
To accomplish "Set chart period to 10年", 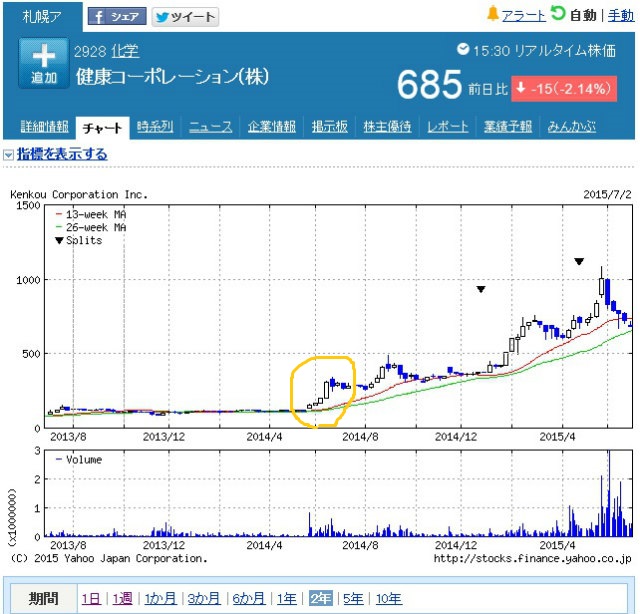I will click(x=389, y=599).
